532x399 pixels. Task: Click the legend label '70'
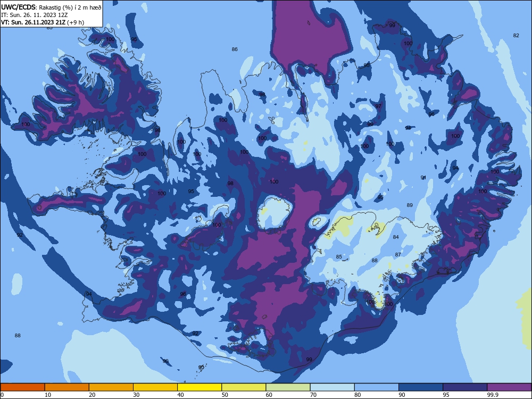point(313,395)
